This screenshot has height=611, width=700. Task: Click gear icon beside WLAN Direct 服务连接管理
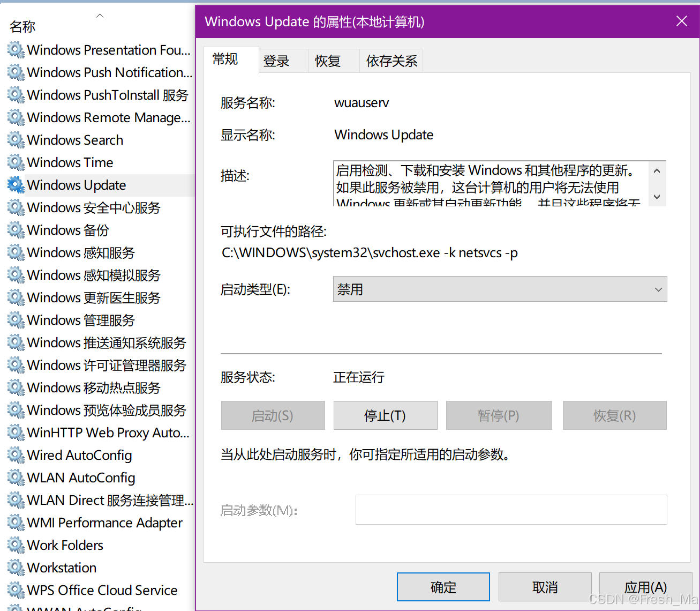[x=16, y=501]
